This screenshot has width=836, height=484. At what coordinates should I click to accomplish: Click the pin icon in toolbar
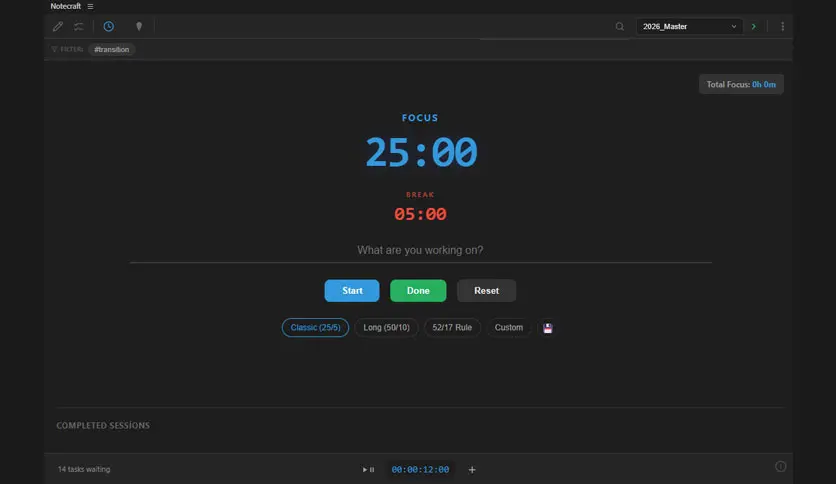tap(139, 26)
